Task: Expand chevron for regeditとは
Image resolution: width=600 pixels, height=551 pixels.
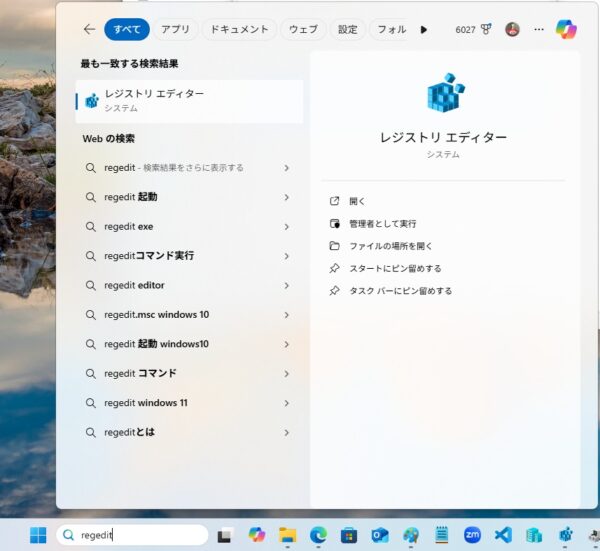Action: point(287,432)
